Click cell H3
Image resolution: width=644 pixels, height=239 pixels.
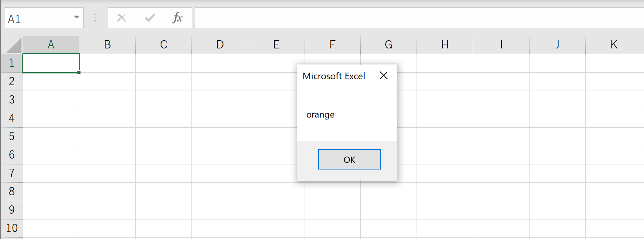(x=445, y=100)
